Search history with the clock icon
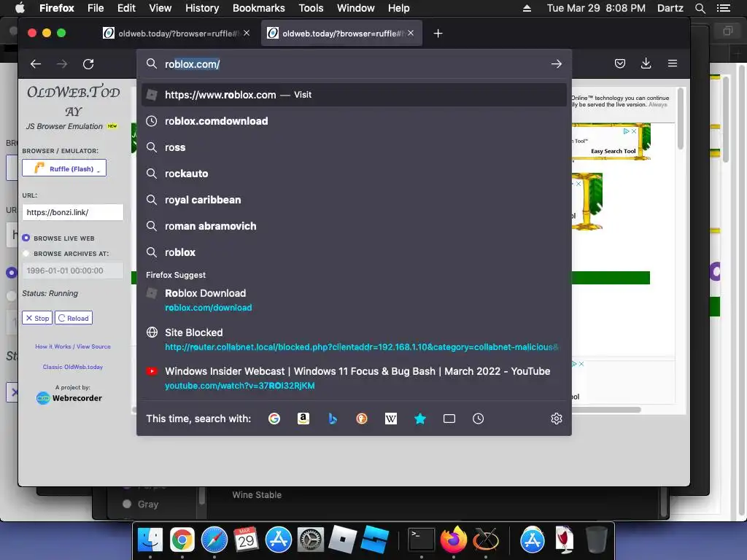 pos(479,419)
